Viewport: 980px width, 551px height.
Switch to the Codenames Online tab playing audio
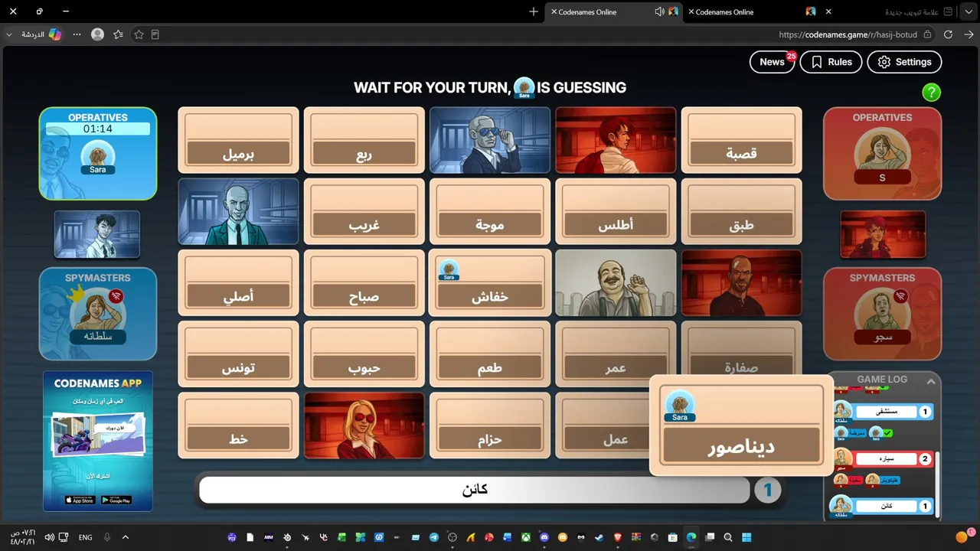coord(614,11)
